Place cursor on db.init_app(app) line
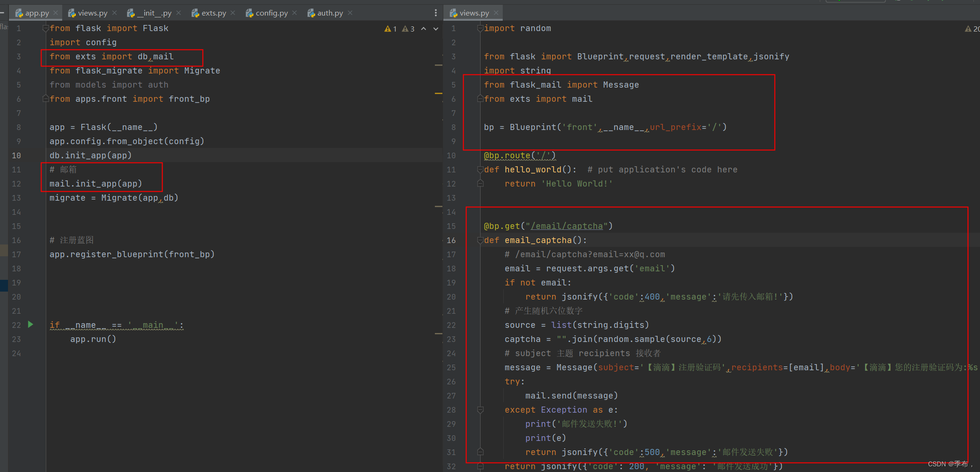The height and width of the screenshot is (472, 980). (x=90, y=155)
